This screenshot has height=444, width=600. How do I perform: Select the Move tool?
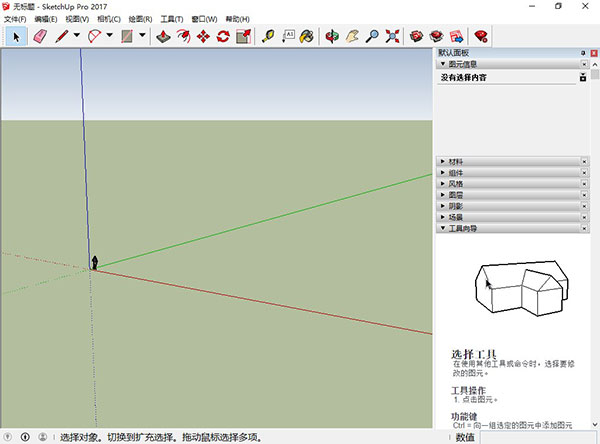[x=203, y=37]
